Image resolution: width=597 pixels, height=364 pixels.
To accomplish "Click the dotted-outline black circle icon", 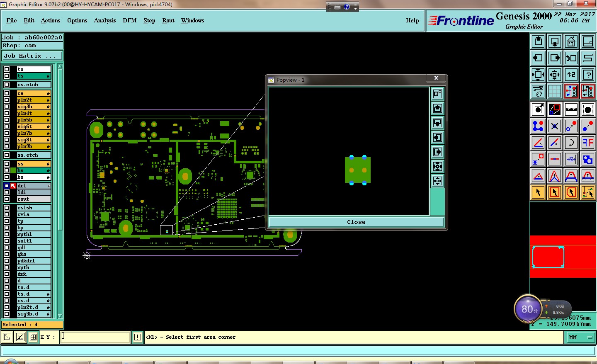I will coord(588,109).
